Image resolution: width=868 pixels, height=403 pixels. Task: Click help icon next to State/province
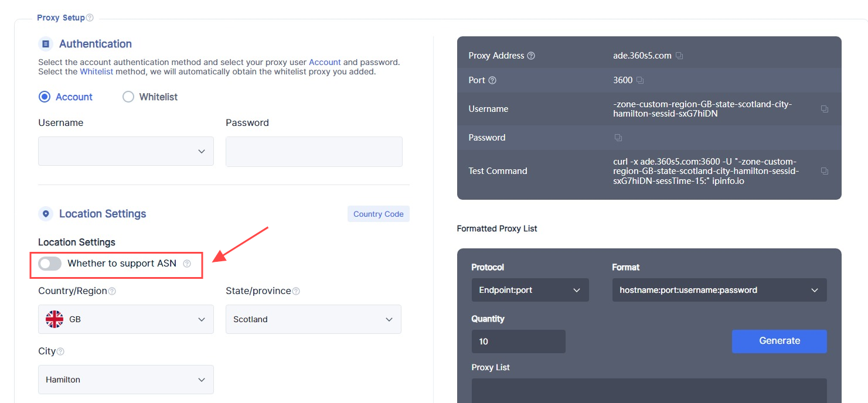click(x=296, y=291)
